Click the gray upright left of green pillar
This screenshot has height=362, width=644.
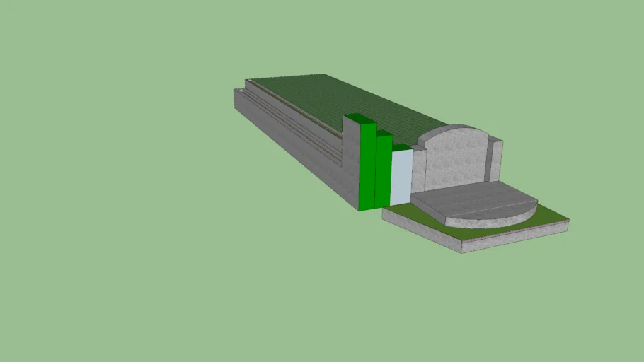click(350, 163)
